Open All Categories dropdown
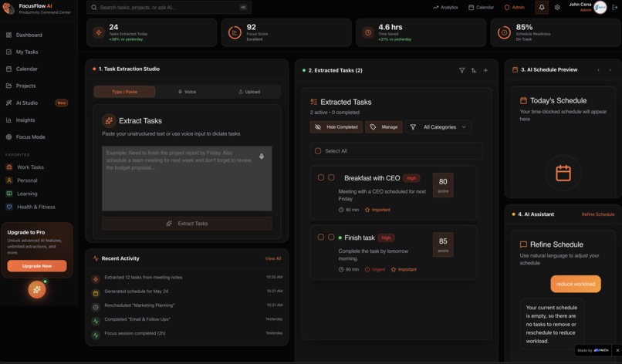 tap(438, 127)
